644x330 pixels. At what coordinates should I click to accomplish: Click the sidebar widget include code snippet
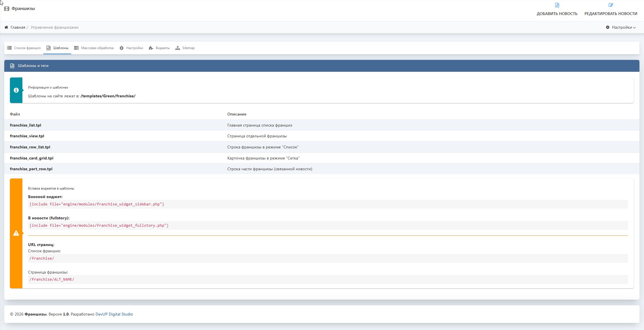click(97, 204)
